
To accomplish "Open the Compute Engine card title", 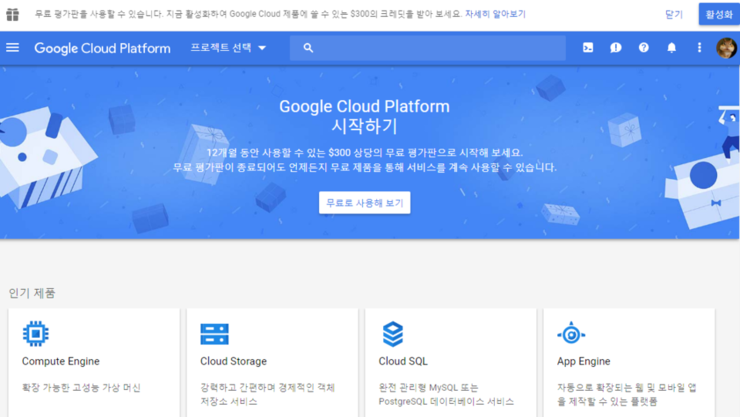I will (x=60, y=361).
